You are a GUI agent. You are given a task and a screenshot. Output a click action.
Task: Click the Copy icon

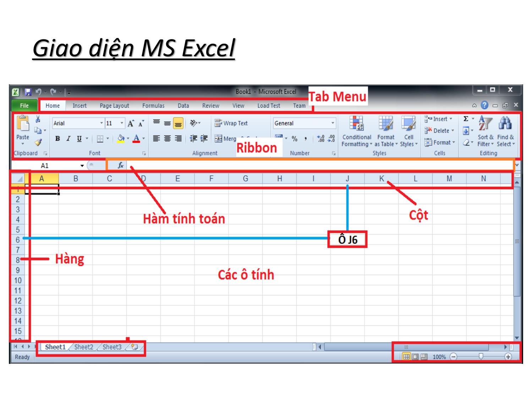[38, 131]
